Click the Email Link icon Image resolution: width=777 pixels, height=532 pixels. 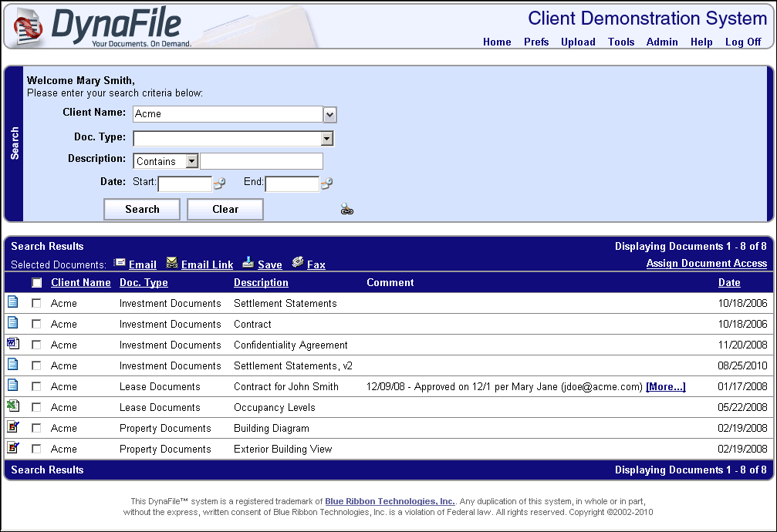click(x=171, y=263)
